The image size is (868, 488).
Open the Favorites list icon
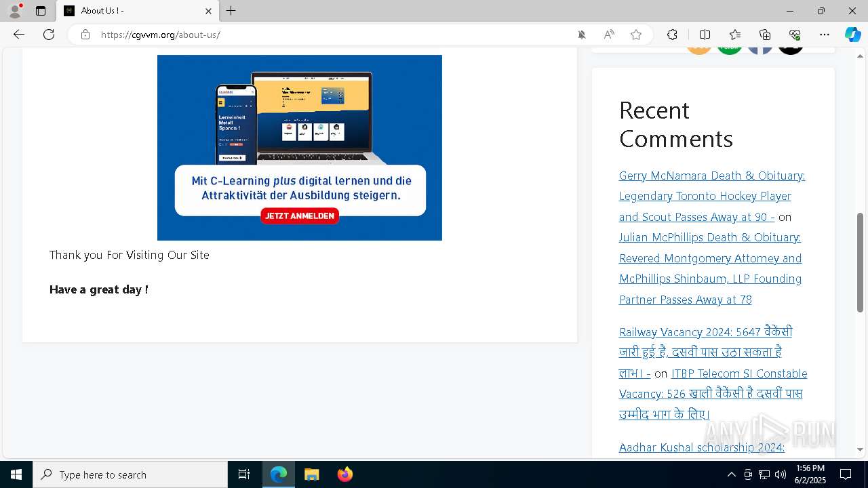click(x=735, y=35)
